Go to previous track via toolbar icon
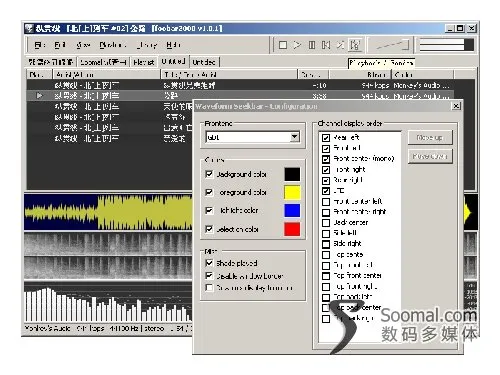The height and width of the screenshot is (375, 500). (x=326, y=45)
